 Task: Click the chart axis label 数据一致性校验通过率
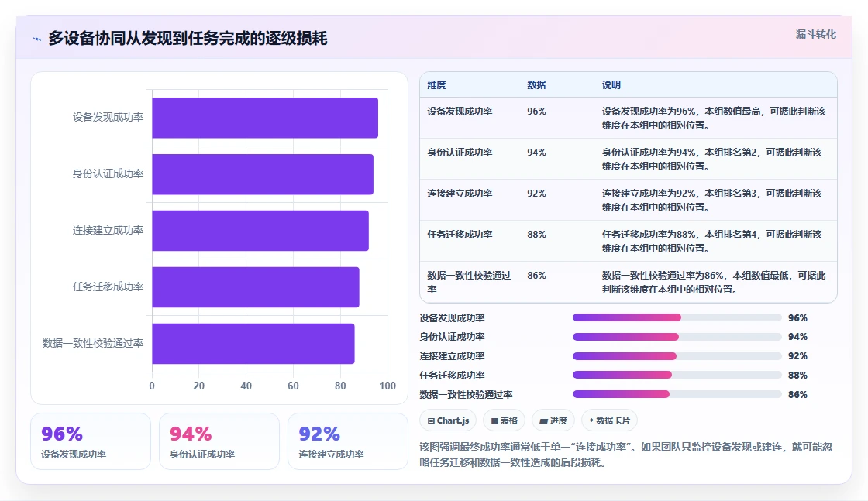point(93,343)
